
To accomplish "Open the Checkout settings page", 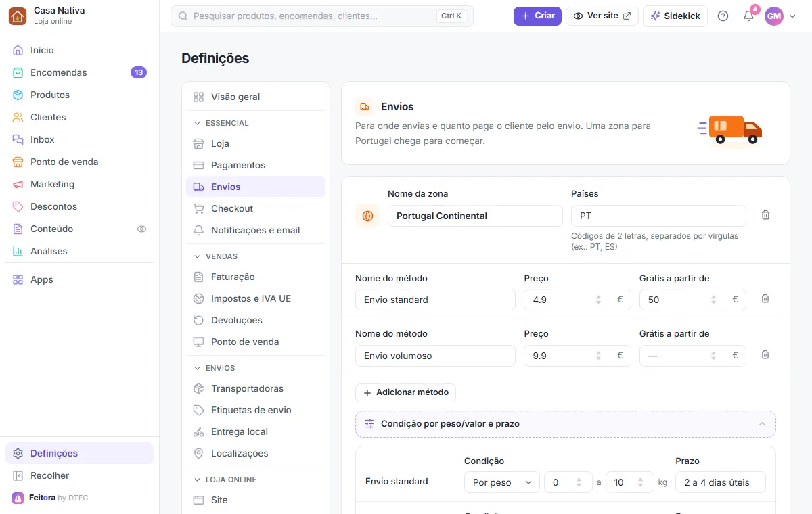I will pos(256,208).
